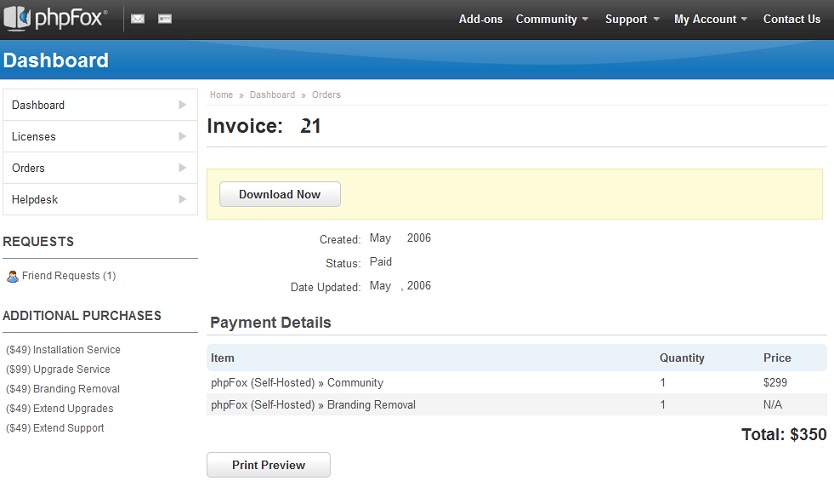Image resolution: width=834 pixels, height=481 pixels.
Task: Click the arrow beside Dashboard sidebar item
Action: click(182, 105)
